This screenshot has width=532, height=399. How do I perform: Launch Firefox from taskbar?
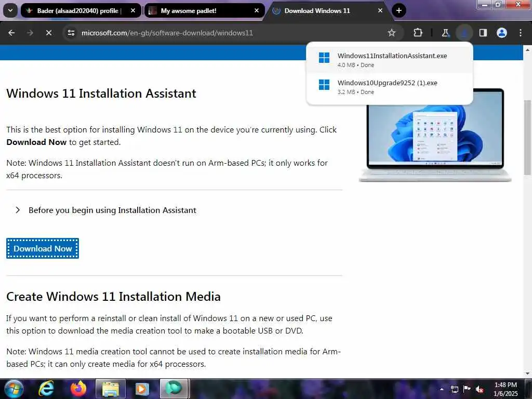[78, 389]
